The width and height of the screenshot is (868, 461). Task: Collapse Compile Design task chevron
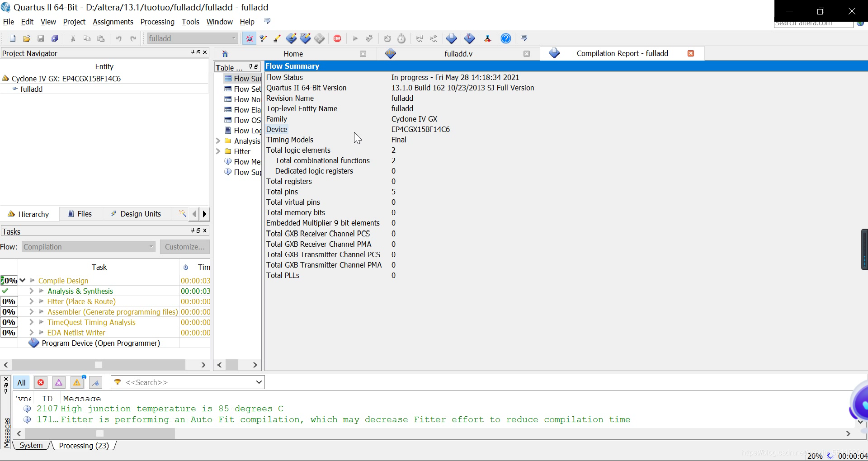pos(22,280)
